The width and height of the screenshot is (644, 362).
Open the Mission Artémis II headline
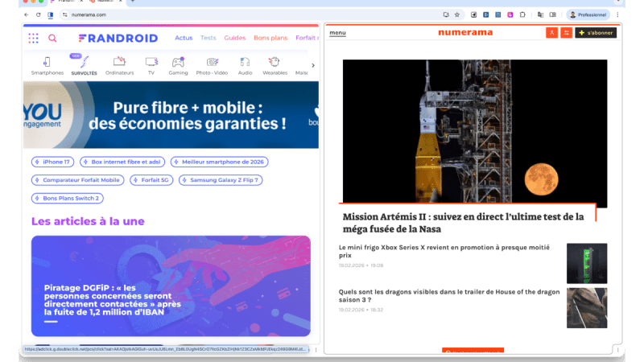464,223
